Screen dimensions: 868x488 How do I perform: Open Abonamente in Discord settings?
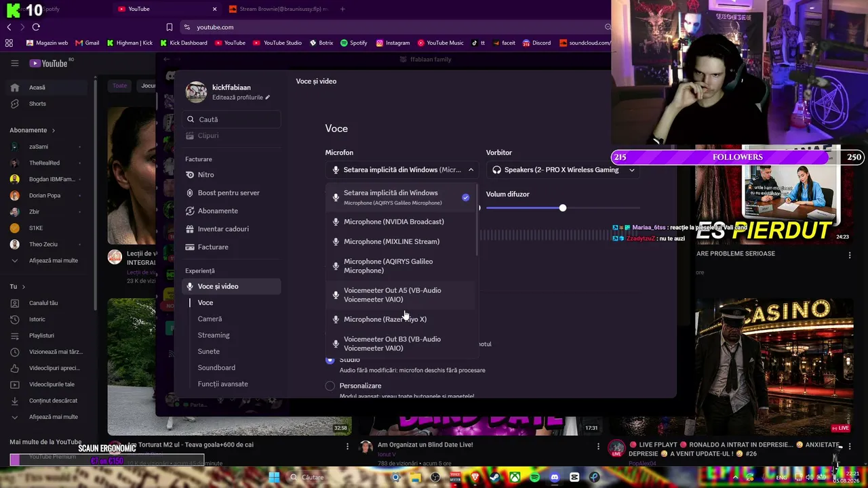[x=233, y=211]
